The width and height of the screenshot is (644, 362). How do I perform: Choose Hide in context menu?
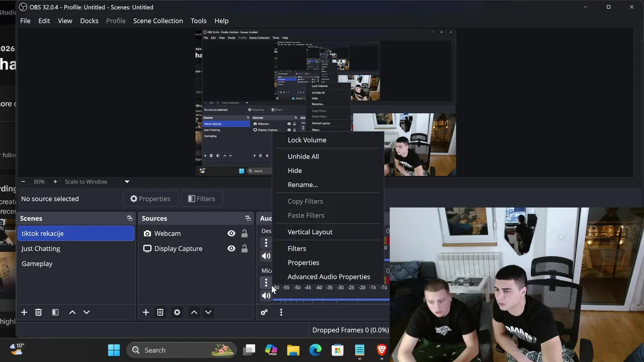pos(328,170)
